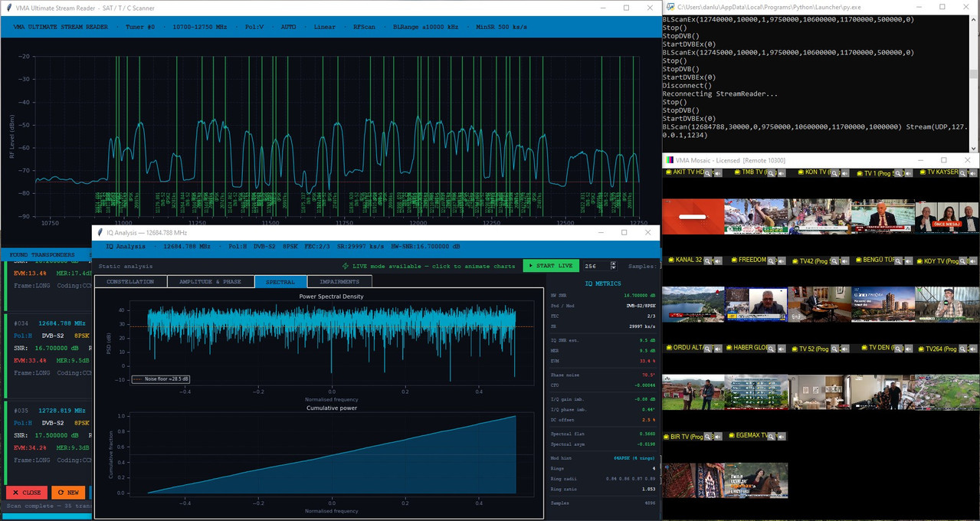Screen dimensions: 980x521
Task: Click the RFScan label in the scanner header
Action: pyautogui.click(x=364, y=27)
